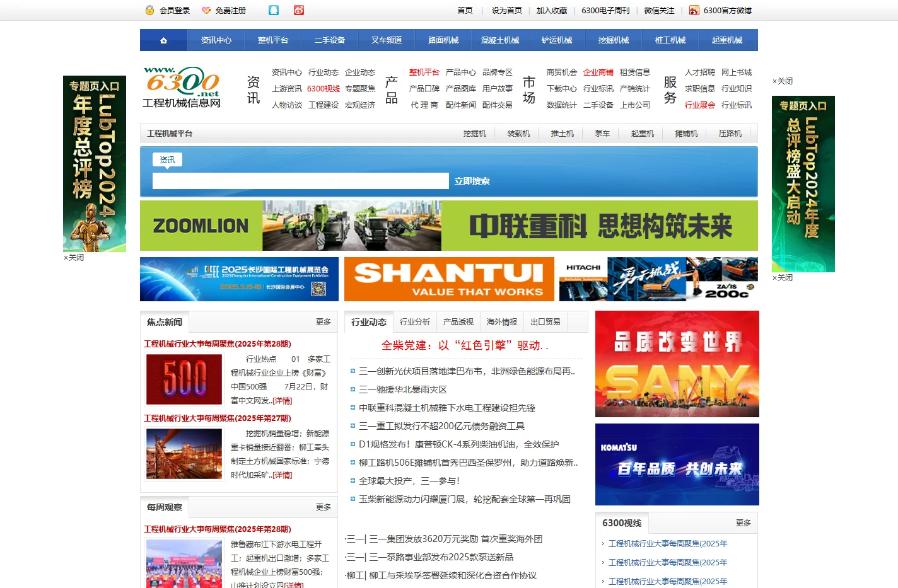Click the Komatsu 百年品质 advertisement

tap(677, 464)
